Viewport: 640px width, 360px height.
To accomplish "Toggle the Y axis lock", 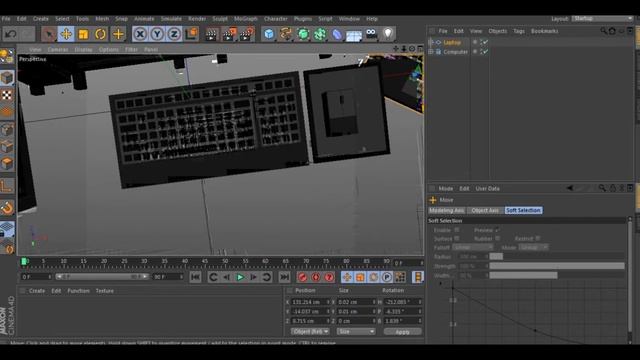I will click(157, 34).
